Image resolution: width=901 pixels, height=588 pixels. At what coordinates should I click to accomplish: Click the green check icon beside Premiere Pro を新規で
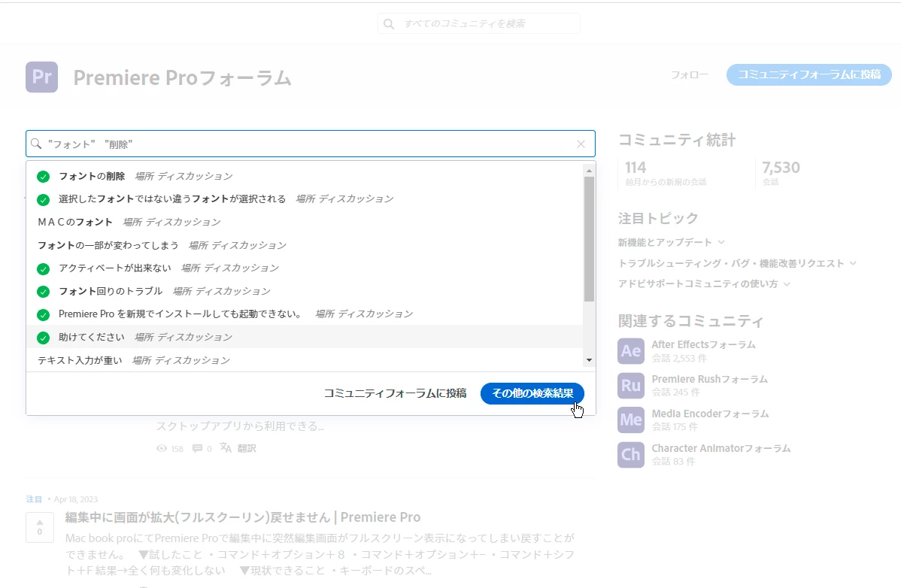(x=43, y=314)
